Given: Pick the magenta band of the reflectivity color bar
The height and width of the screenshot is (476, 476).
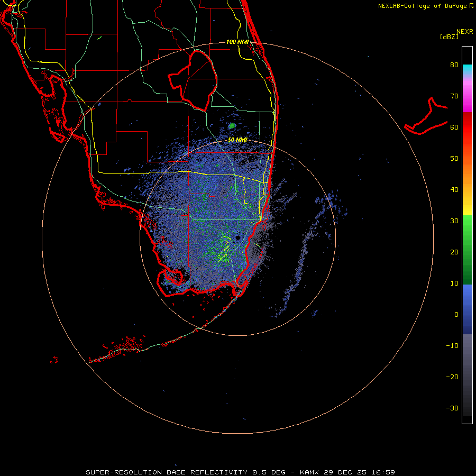Looking at the screenshot, I should tap(467, 96).
